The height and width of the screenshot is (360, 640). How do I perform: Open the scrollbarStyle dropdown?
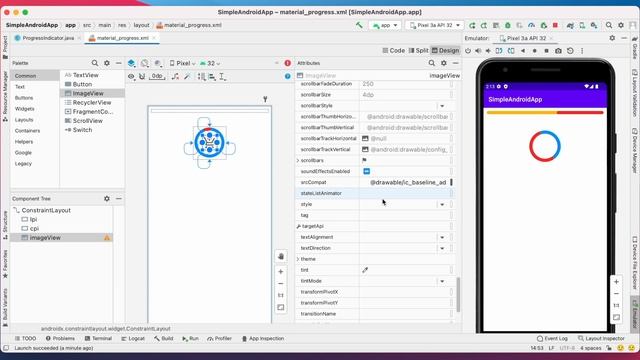pyautogui.click(x=442, y=106)
